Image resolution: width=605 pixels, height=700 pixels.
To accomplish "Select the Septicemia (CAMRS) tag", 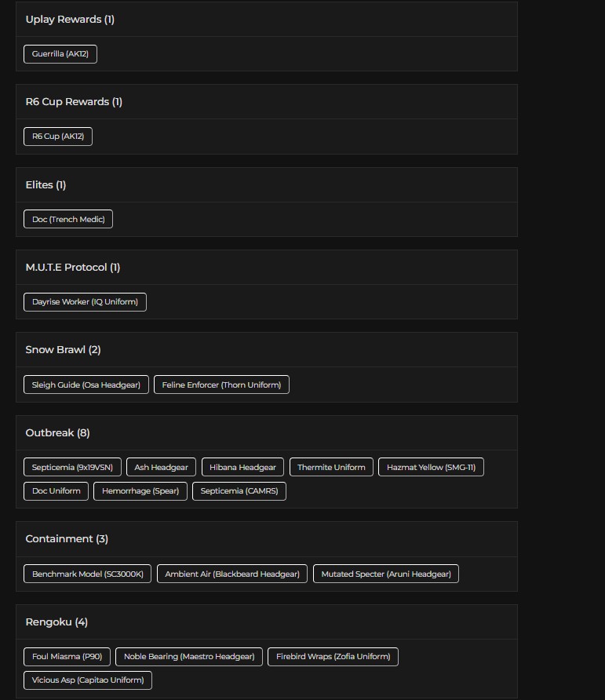I will coord(239,491).
